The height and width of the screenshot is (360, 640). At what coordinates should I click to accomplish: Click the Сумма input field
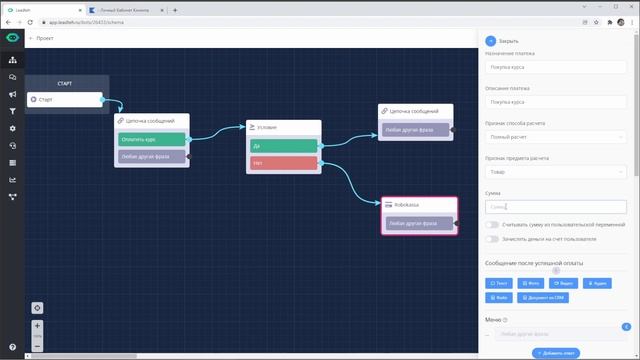point(556,207)
